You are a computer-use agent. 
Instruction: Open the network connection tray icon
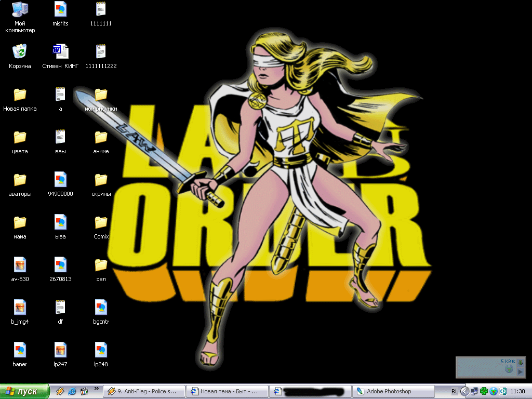tap(474, 391)
